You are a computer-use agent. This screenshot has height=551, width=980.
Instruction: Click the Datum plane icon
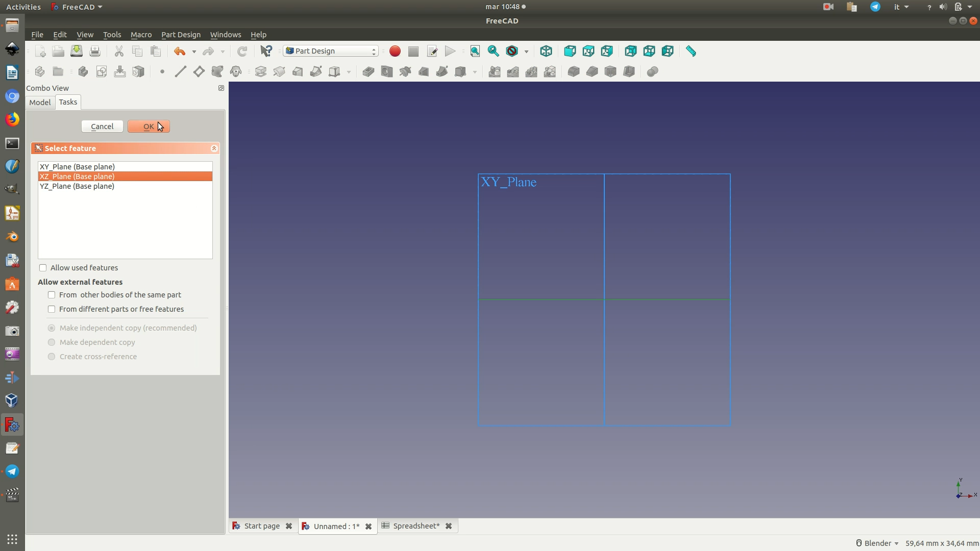(199, 71)
